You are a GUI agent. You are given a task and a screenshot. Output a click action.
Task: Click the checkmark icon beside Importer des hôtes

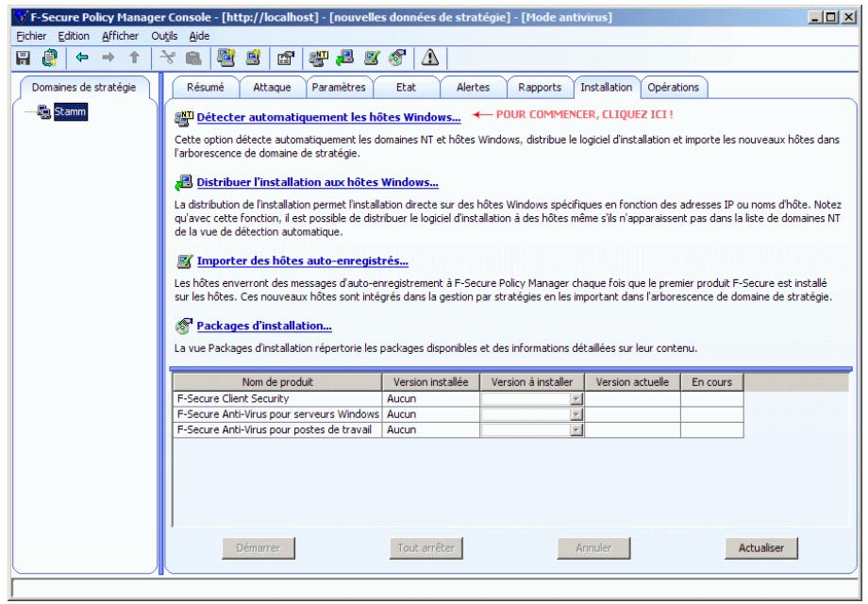tap(184, 261)
